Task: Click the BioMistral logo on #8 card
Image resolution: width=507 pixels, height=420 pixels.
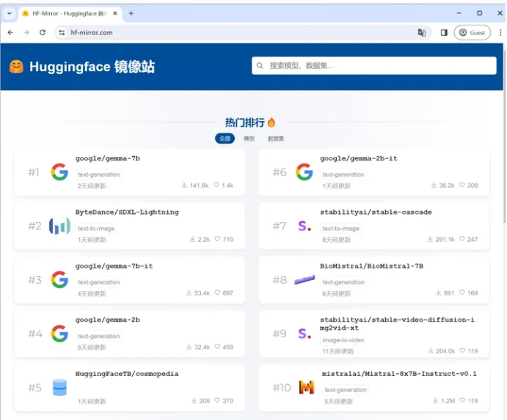Action: point(304,280)
